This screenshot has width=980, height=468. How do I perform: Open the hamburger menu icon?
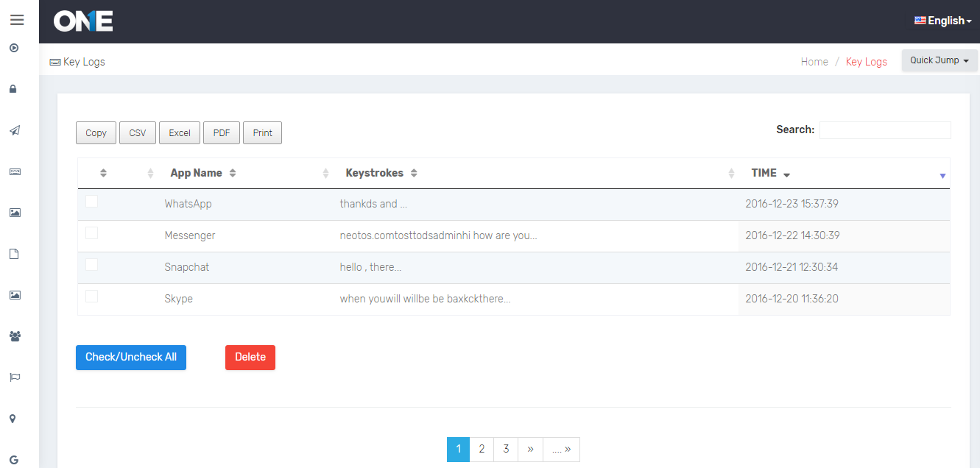17,20
